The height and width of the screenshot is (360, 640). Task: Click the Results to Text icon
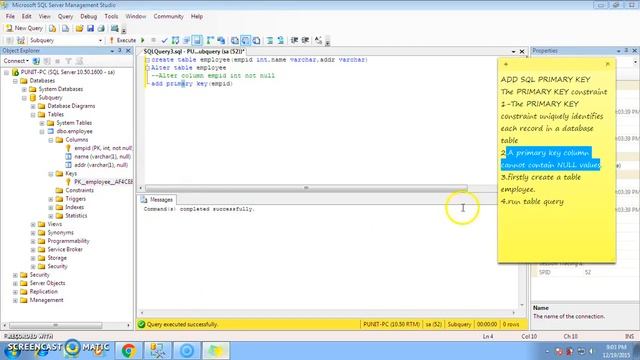click(235, 40)
